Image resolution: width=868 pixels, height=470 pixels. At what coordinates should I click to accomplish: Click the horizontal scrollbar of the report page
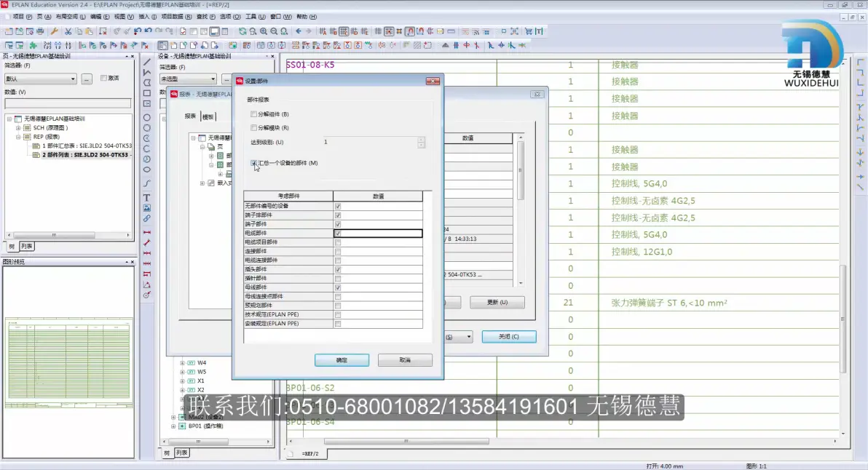406,441
